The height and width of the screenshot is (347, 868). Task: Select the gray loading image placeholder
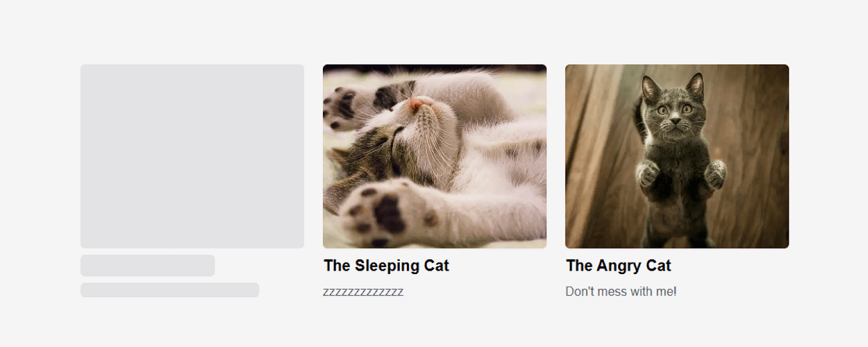(192, 156)
